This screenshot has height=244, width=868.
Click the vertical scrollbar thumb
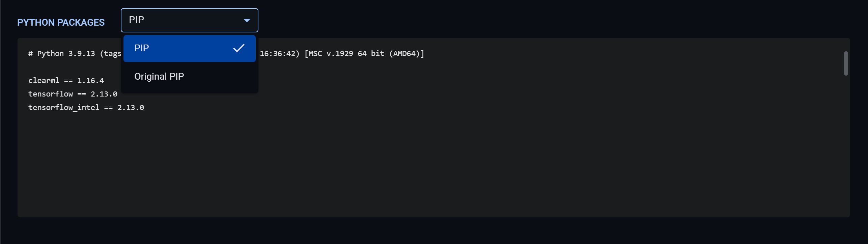click(846, 63)
